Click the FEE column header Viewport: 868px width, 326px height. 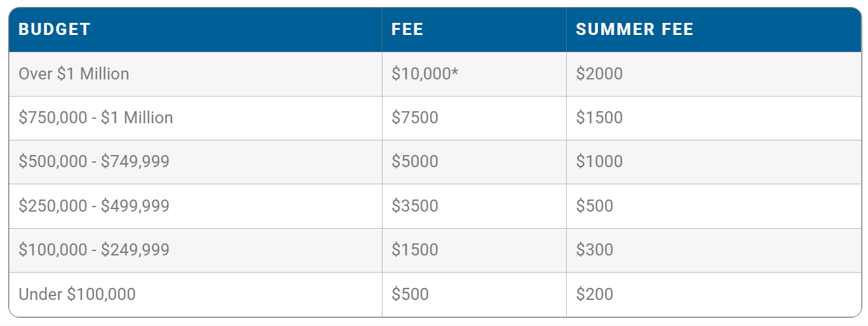click(x=407, y=29)
